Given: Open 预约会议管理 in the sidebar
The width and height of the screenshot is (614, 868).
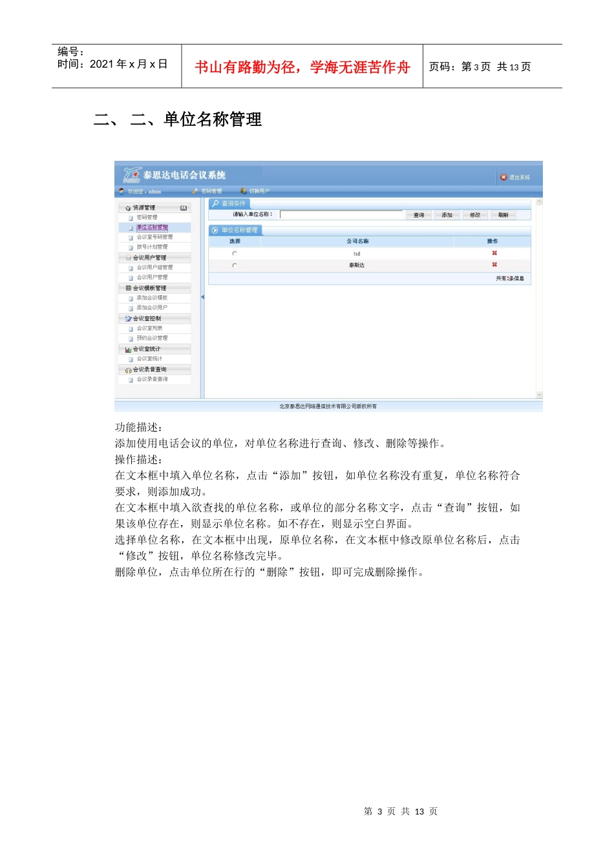Looking at the screenshot, I should [152, 338].
